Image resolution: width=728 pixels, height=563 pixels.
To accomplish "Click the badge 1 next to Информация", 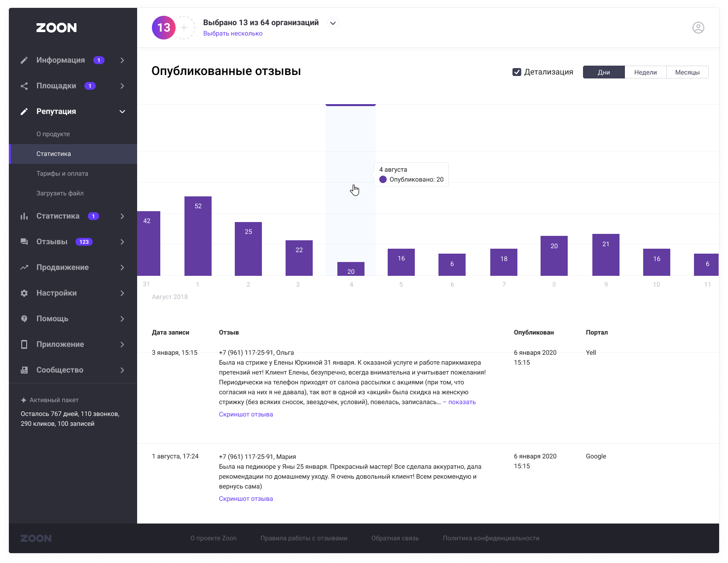I will point(99,60).
